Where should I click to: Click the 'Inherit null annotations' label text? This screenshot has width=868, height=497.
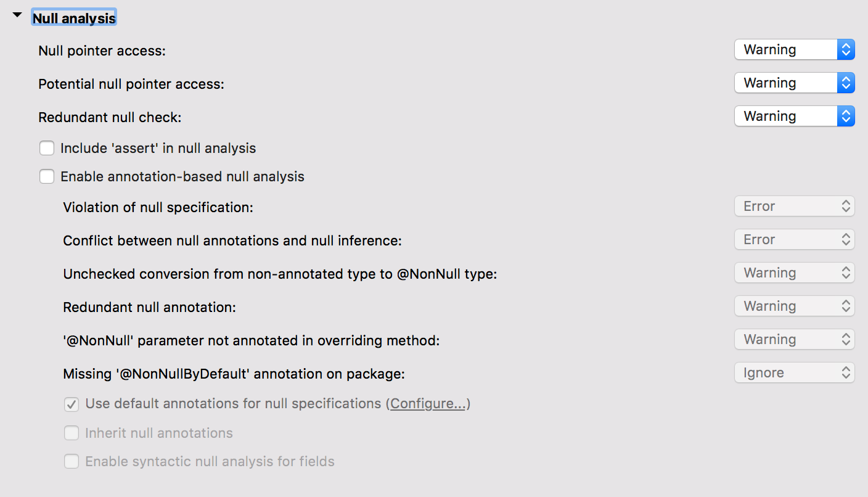(x=159, y=433)
